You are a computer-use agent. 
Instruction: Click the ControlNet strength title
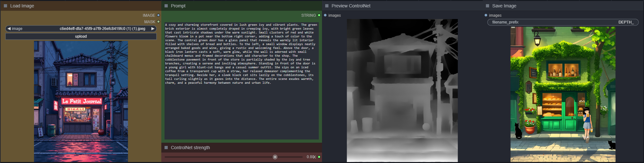click(x=190, y=148)
